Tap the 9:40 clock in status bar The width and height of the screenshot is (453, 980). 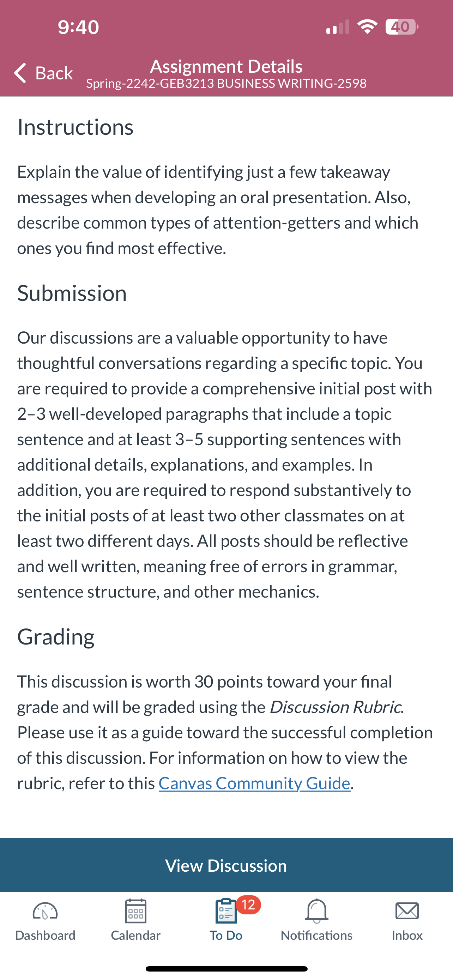79,27
